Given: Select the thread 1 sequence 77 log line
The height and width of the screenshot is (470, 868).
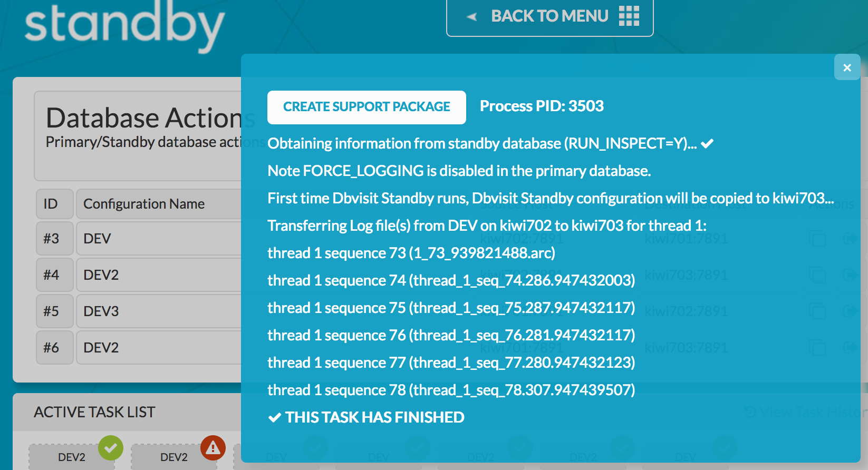Looking at the screenshot, I should (451, 363).
